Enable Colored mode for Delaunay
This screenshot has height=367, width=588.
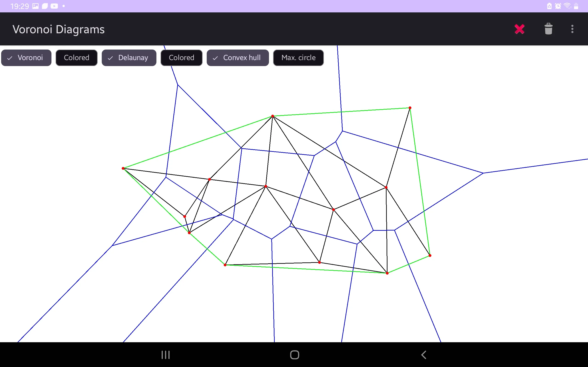181,58
